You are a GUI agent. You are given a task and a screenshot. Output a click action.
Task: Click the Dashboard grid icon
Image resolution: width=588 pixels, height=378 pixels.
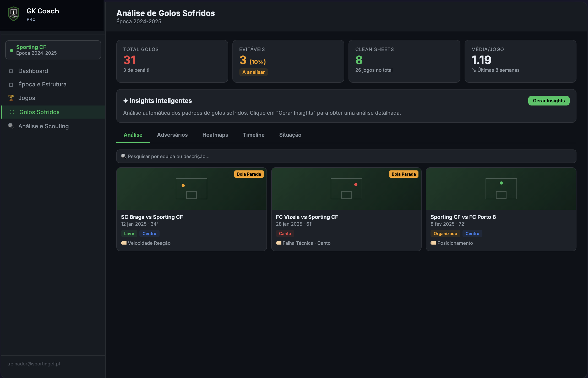coord(11,71)
